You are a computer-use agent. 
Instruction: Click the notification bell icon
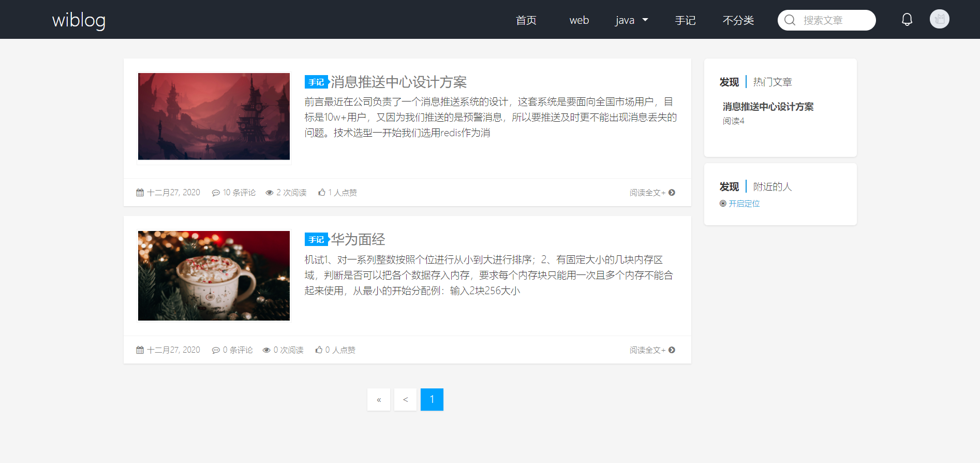[907, 20]
